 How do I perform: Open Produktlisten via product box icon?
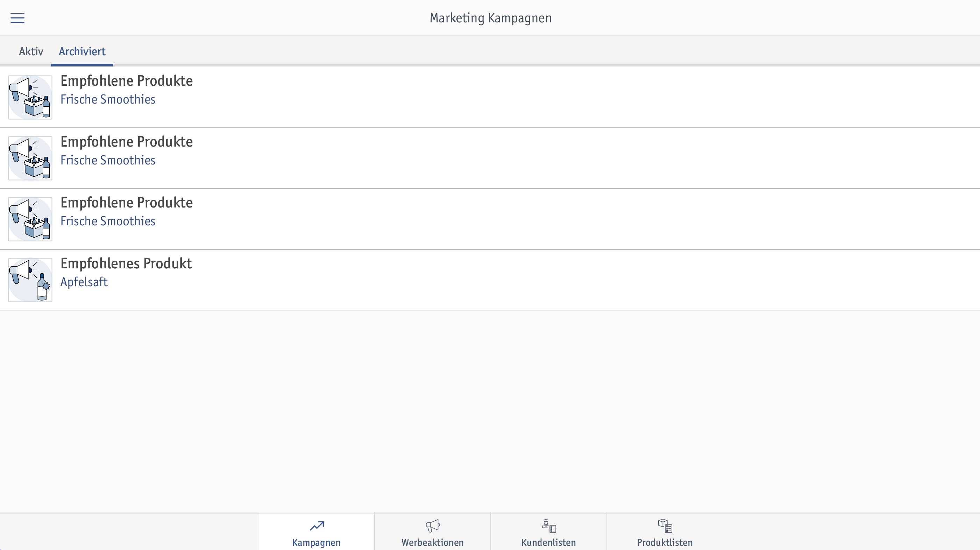[x=665, y=532]
